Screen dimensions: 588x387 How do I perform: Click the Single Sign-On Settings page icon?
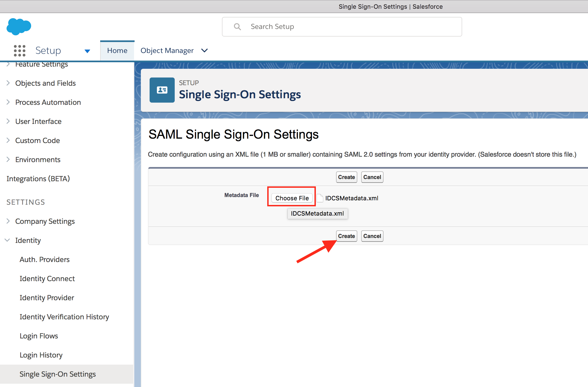162,90
